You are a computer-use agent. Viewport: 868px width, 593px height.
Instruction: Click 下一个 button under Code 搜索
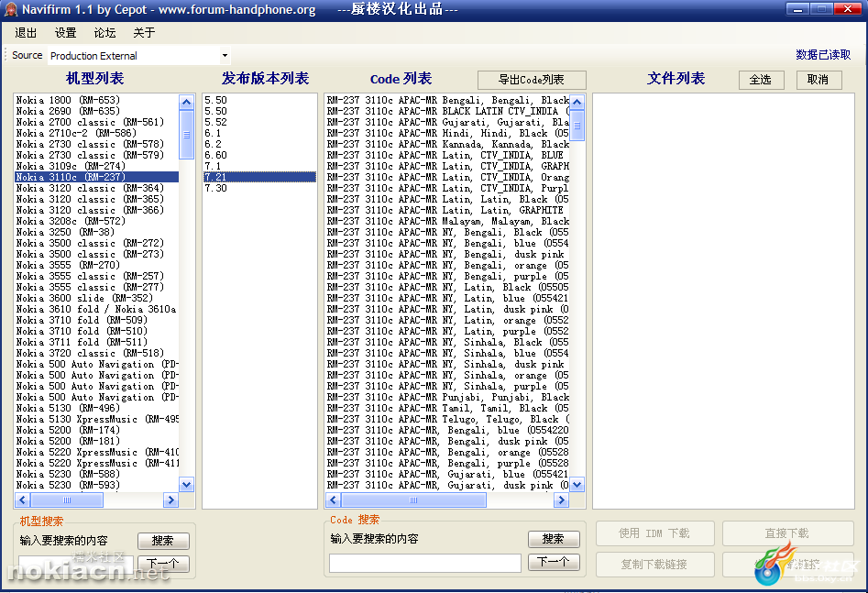click(x=554, y=562)
